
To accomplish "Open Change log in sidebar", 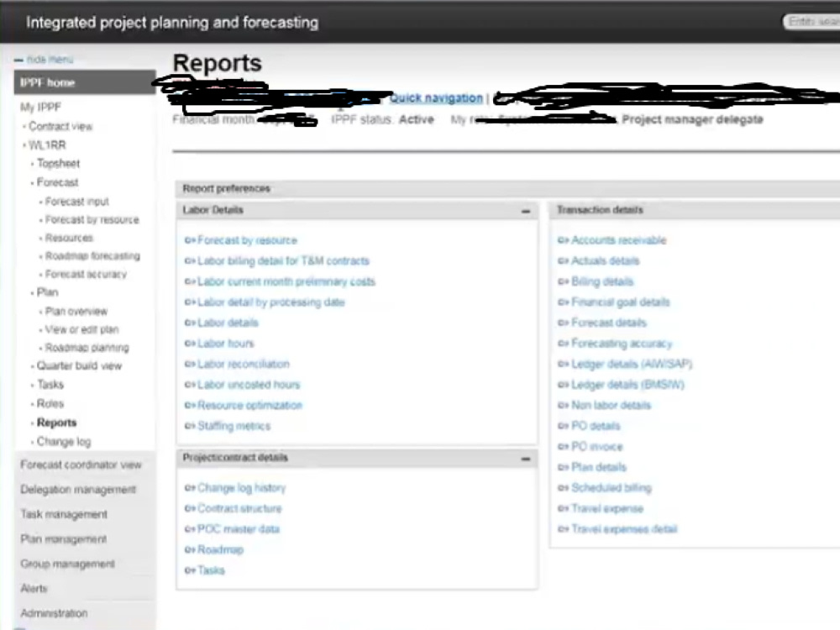I will click(x=64, y=442).
